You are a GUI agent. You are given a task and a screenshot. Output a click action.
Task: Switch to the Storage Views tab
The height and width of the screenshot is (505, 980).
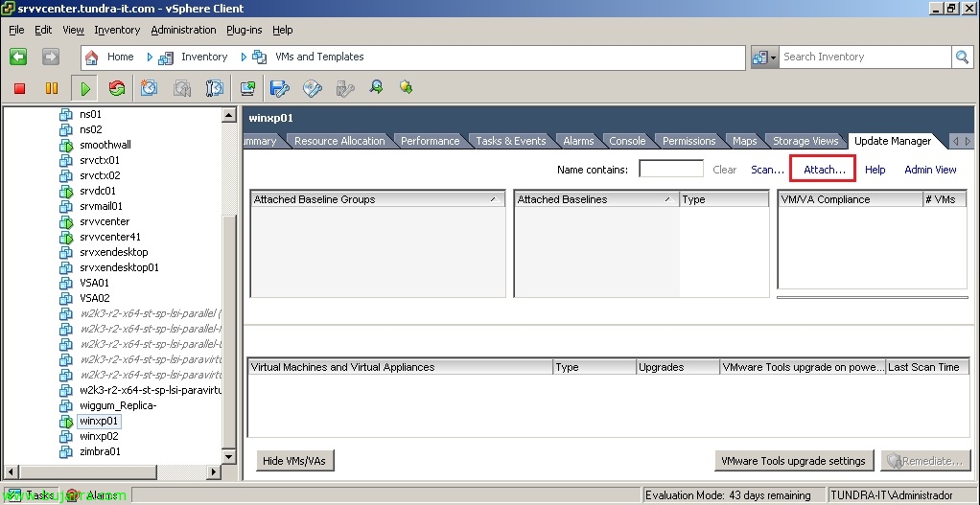[805, 141]
